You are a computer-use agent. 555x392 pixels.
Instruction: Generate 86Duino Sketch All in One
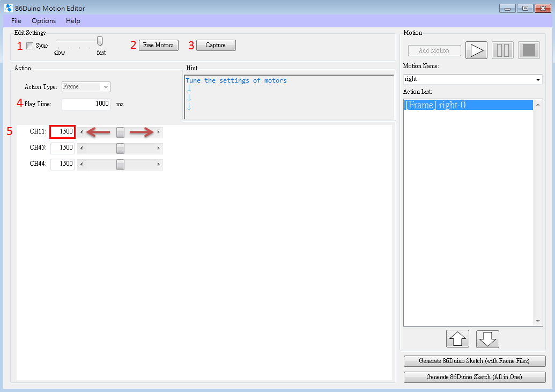pos(475,377)
